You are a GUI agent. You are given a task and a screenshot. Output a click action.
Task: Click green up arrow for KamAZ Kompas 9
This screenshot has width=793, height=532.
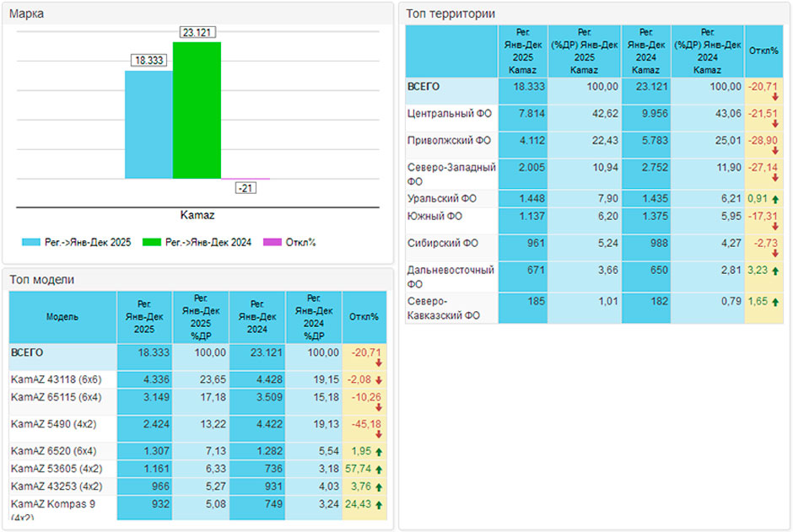pos(380,505)
